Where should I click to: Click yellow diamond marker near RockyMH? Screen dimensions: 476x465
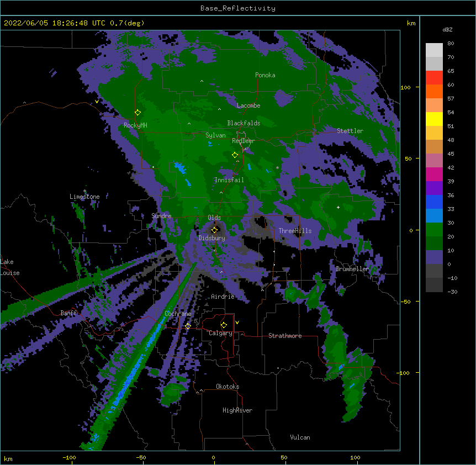coord(137,113)
